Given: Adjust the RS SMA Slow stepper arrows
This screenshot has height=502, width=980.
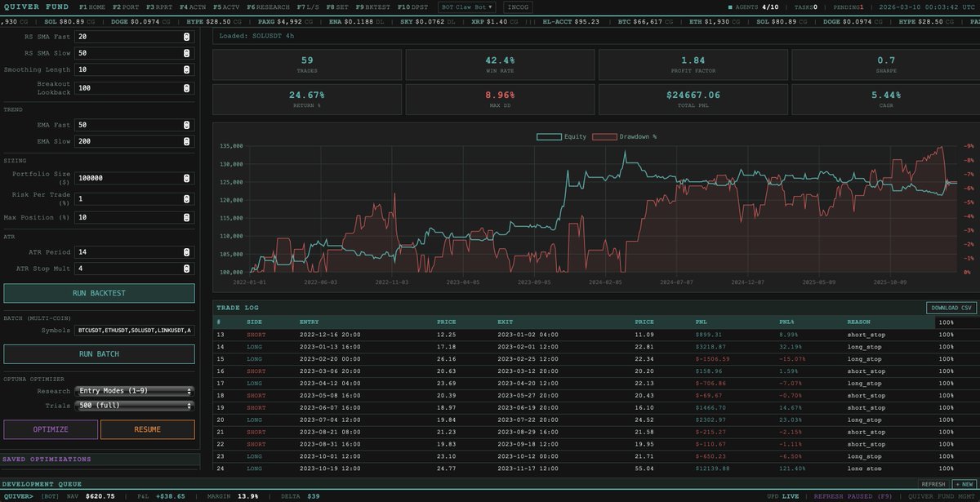Looking at the screenshot, I should (x=187, y=53).
